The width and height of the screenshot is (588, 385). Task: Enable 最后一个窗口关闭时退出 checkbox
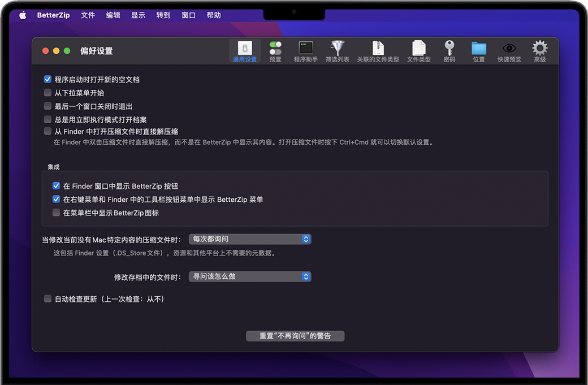48,106
